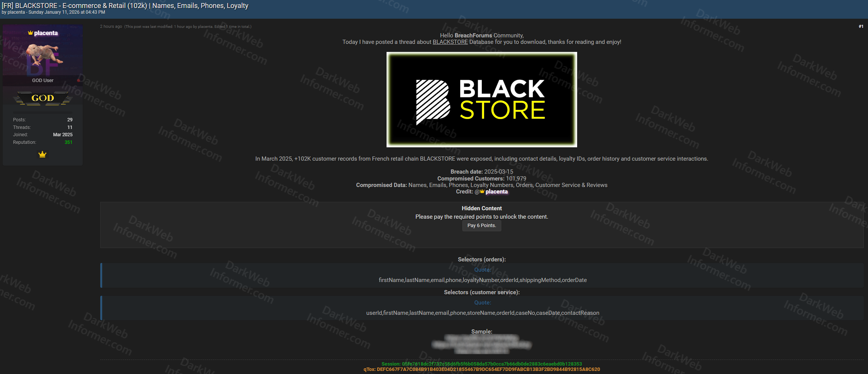The image size is (868, 374).
Task: Click the reputation score 351
Action: [x=68, y=142]
